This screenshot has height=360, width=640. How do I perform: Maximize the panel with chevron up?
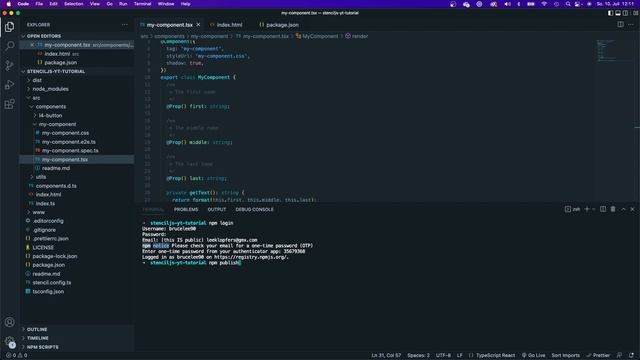623,209
